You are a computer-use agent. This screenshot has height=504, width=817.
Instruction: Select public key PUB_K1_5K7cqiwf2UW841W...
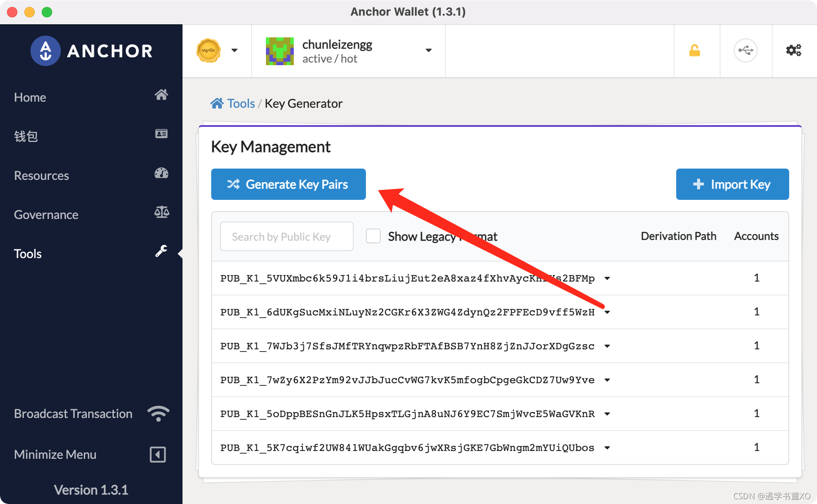coord(407,448)
